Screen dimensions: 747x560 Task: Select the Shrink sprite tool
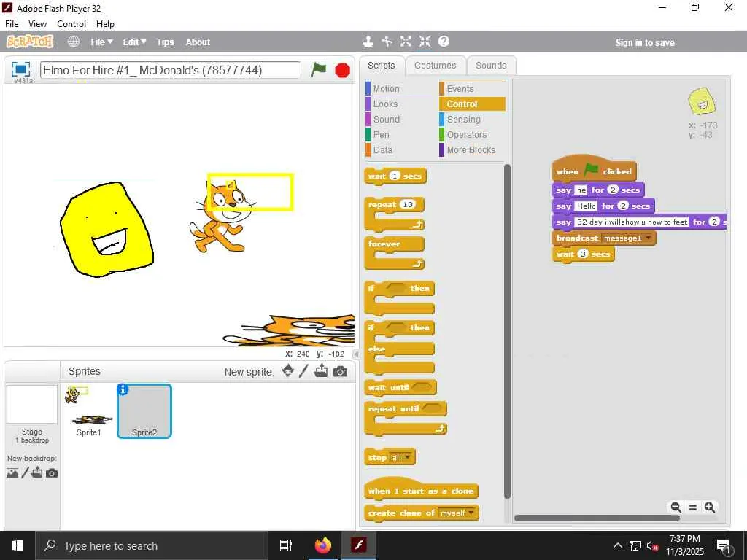[425, 42]
